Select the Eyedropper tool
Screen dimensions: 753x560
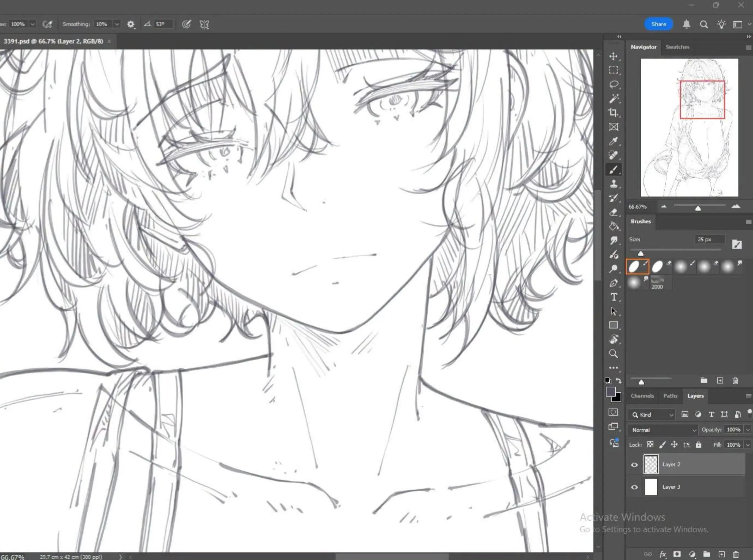click(613, 141)
